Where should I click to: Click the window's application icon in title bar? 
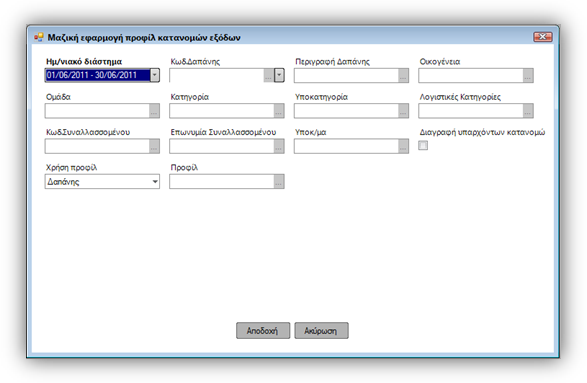tap(39, 37)
